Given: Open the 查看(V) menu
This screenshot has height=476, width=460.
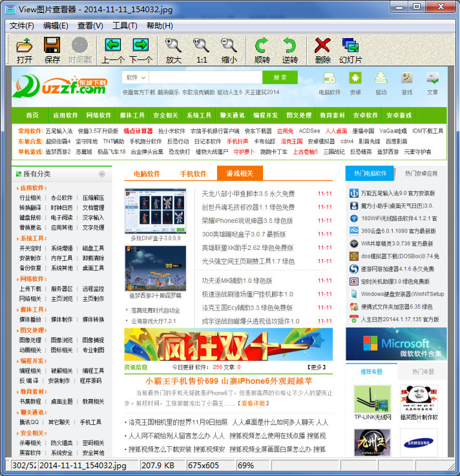Looking at the screenshot, I should click(90, 26).
